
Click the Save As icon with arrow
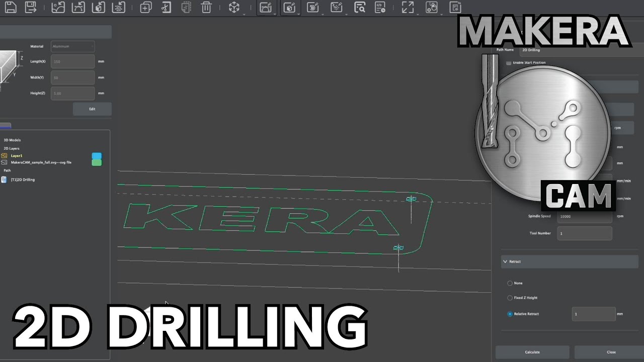tap(31, 7)
